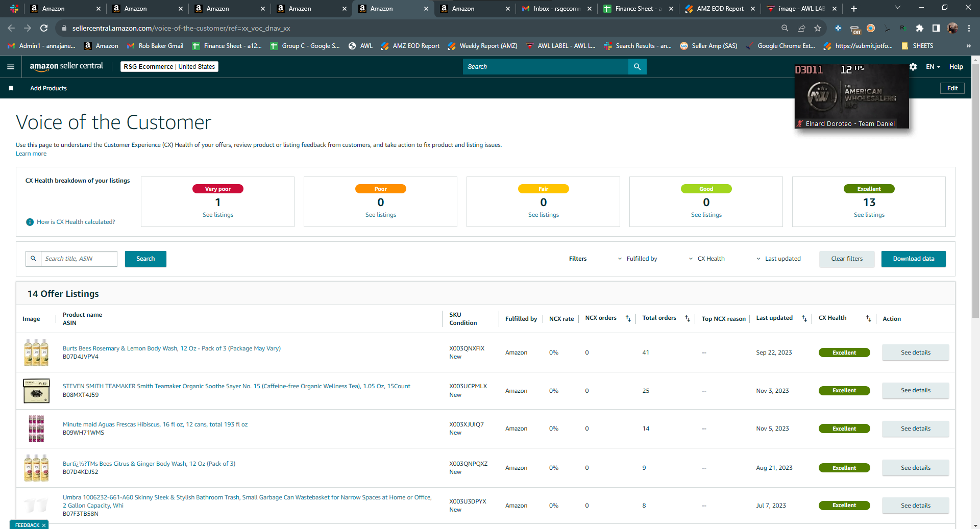Click the Minute maid Hibiscus product thumbnail
The width and height of the screenshot is (980, 529).
point(36,429)
